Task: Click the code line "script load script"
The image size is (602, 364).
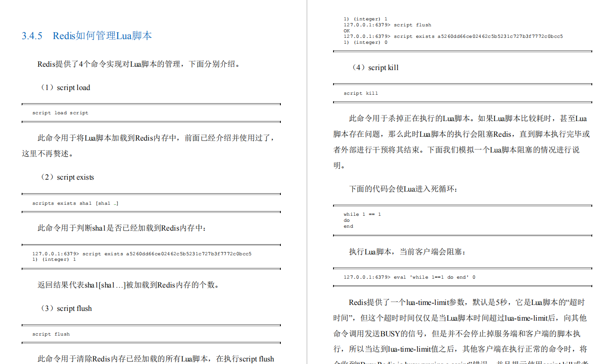Action: (60, 113)
